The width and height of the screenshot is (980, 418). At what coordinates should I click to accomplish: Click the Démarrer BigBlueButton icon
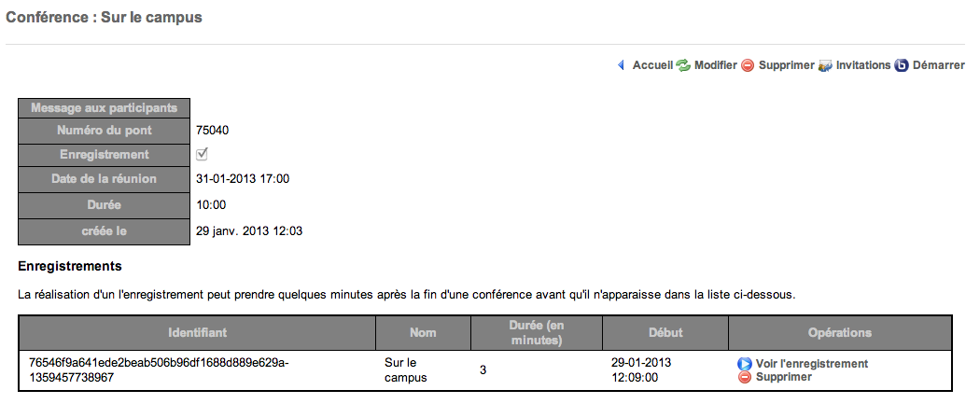pyautogui.click(x=902, y=66)
